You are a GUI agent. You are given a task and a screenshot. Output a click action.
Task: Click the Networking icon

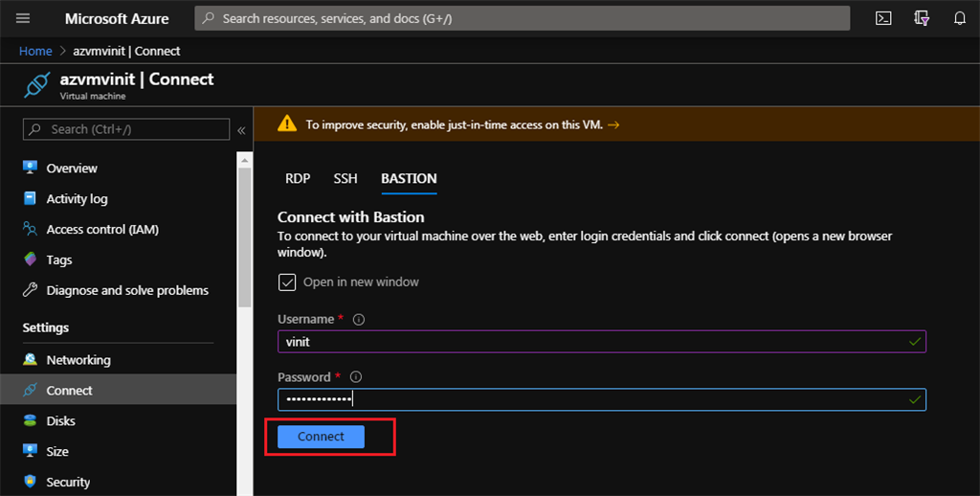coord(30,360)
